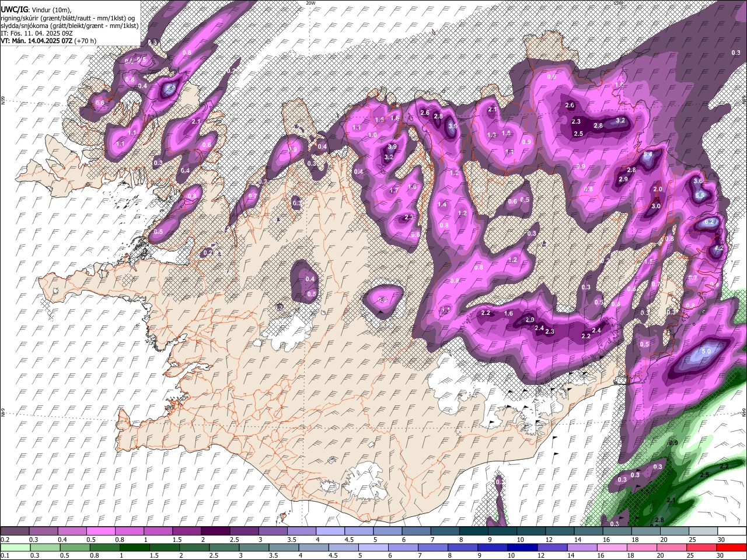The width and height of the screenshot is (747, 560).
Task: Click the 5.0 value in the blue patch
Action: click(706, 352)
